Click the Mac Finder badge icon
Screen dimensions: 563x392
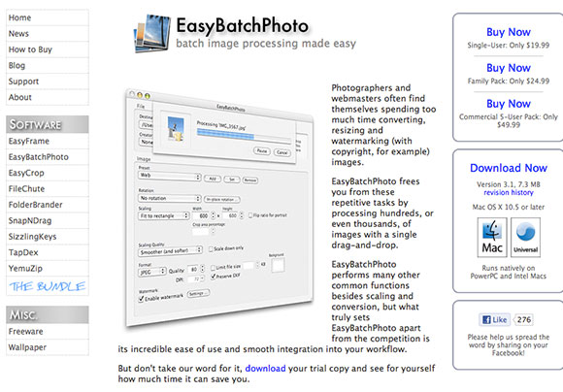(x=492, y=237)
